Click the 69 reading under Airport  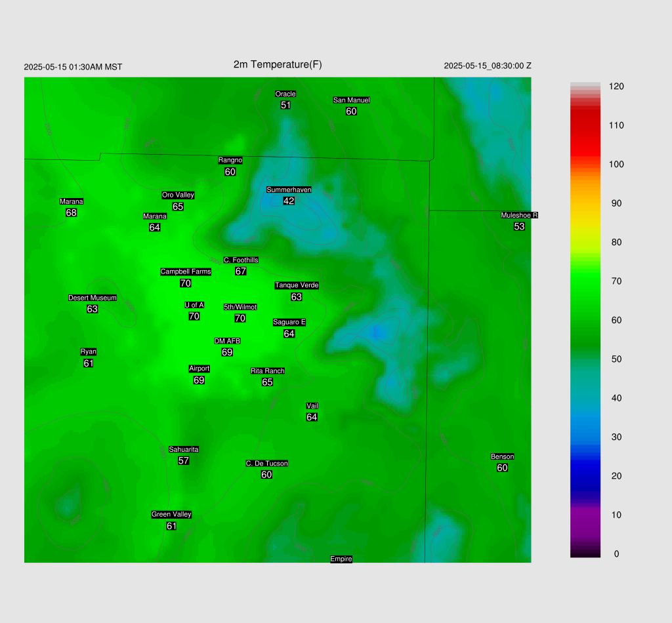pos(199,380)
